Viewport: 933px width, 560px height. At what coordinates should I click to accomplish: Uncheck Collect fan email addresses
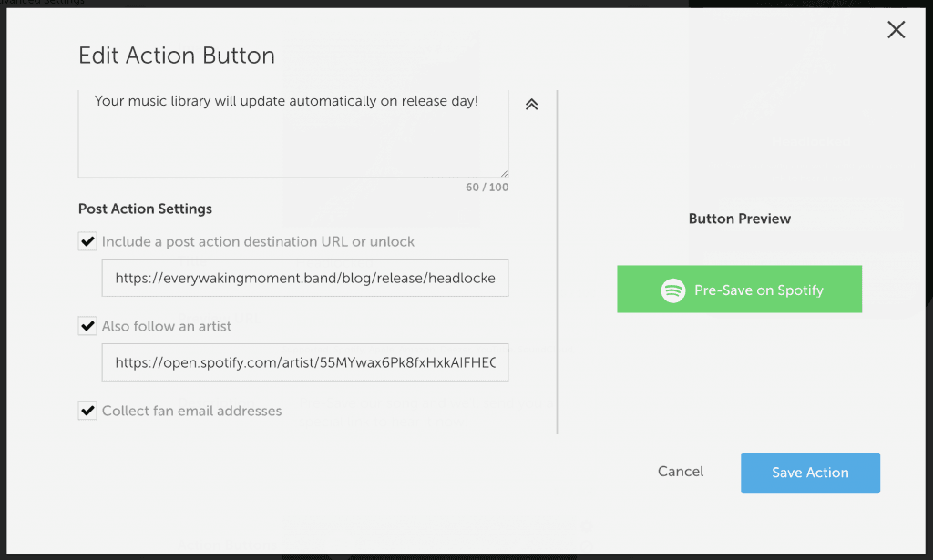pos(87,410)
